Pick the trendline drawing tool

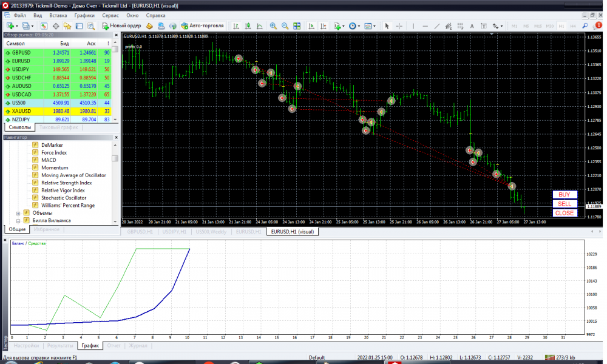coord(438,26)
